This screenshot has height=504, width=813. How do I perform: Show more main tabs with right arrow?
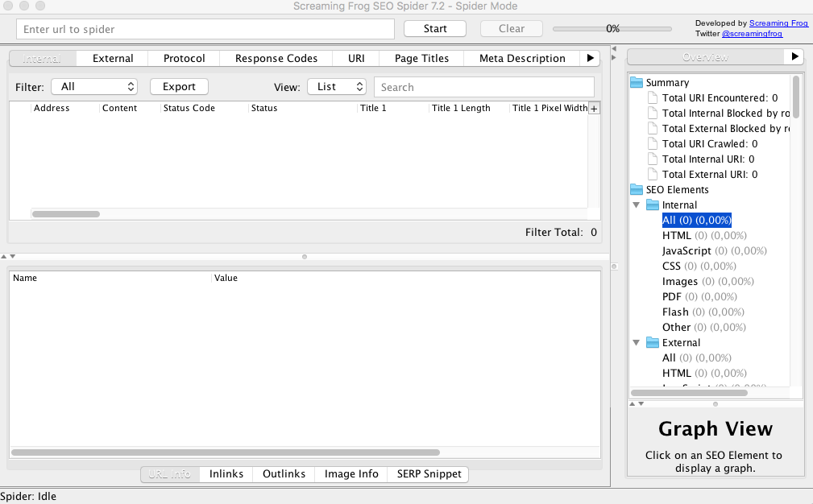coord(590,58)
